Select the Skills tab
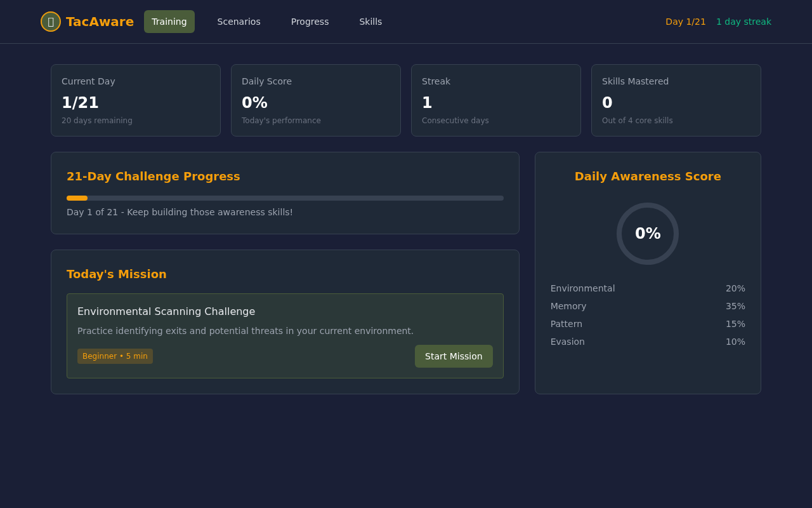 click(x=370, y=21)
